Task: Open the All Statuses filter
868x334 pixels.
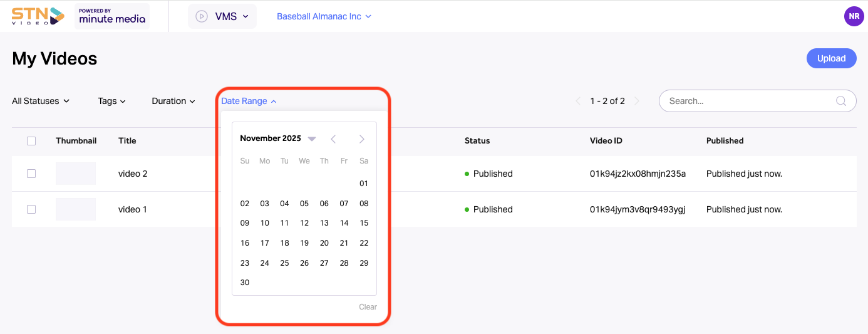Action: pos(41,101)
